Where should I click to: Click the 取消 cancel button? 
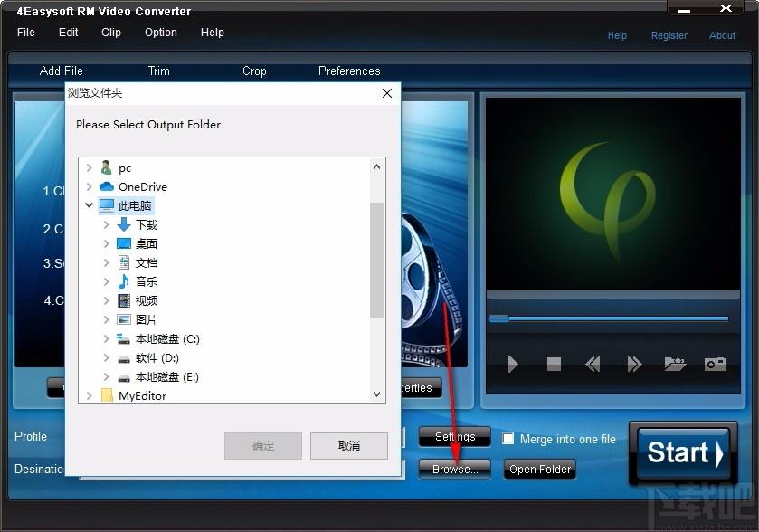click(x=349, y=445)
